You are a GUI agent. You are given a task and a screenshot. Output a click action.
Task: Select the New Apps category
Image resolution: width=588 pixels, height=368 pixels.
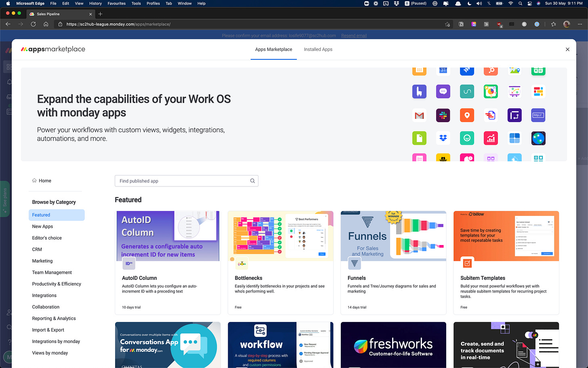coord(42,226)
